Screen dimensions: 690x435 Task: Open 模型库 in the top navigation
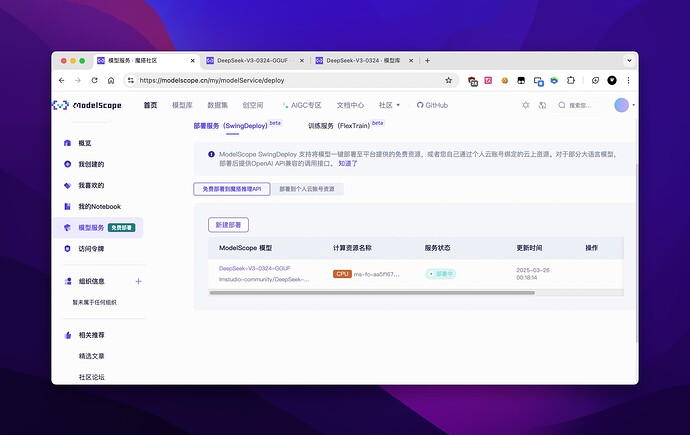pyautogui.click(x=182, y=105)
